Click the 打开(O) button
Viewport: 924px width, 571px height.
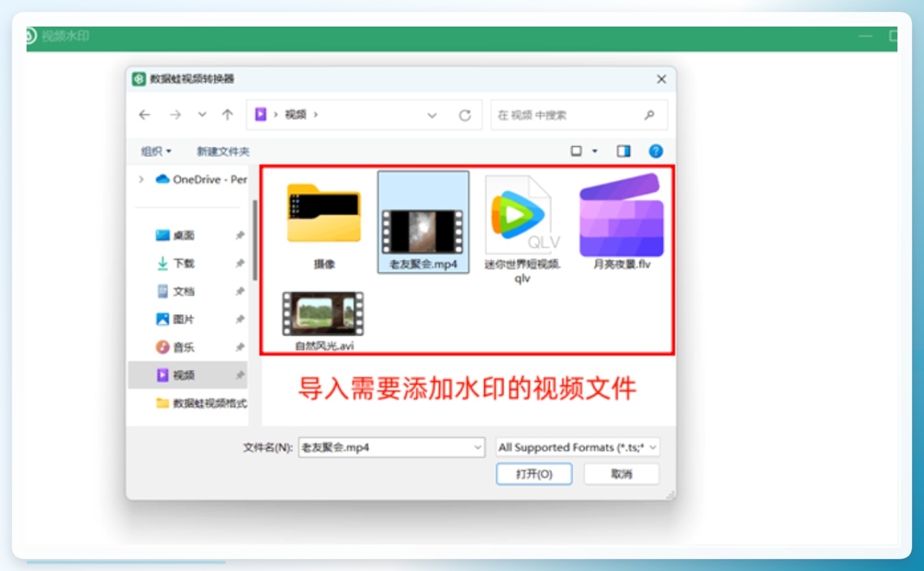pyautogui.click(x=534, y=474)
